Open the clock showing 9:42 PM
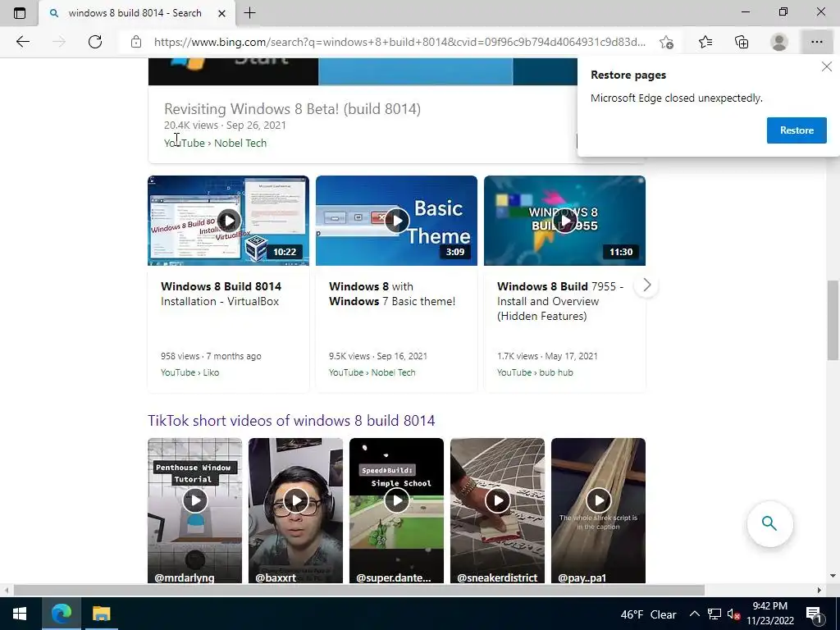 (769, 614)
